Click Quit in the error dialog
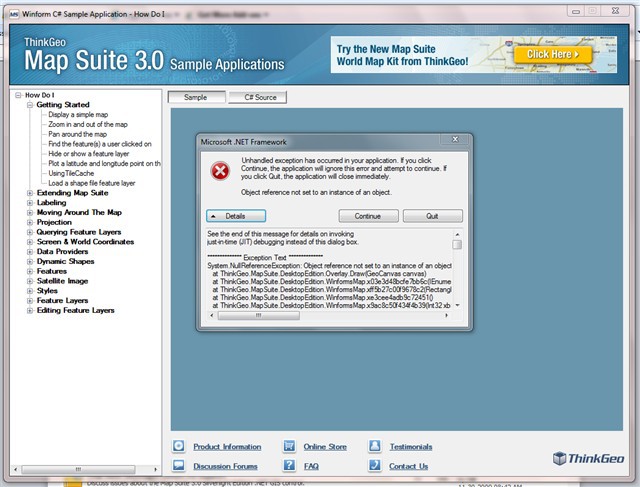The width and height of the screenshot is (640, 487). pyautogui.click(x=433, y=216)
